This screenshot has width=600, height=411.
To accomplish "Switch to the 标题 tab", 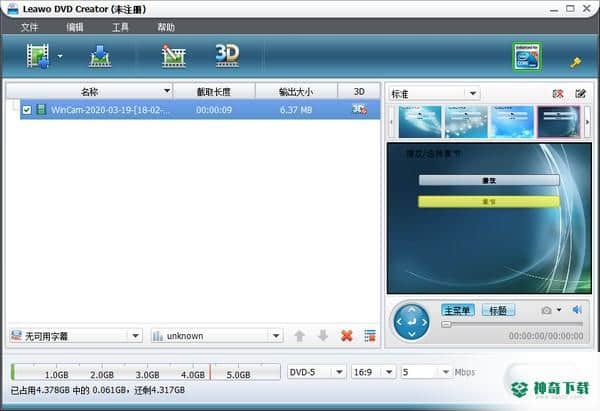I will click(x=498, y=310).
